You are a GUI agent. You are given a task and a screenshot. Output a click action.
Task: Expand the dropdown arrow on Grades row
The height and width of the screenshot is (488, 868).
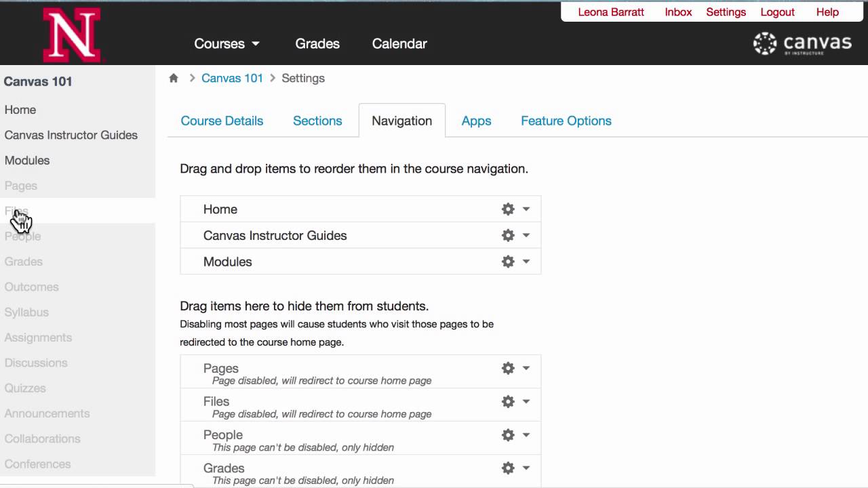click(526, 468)
